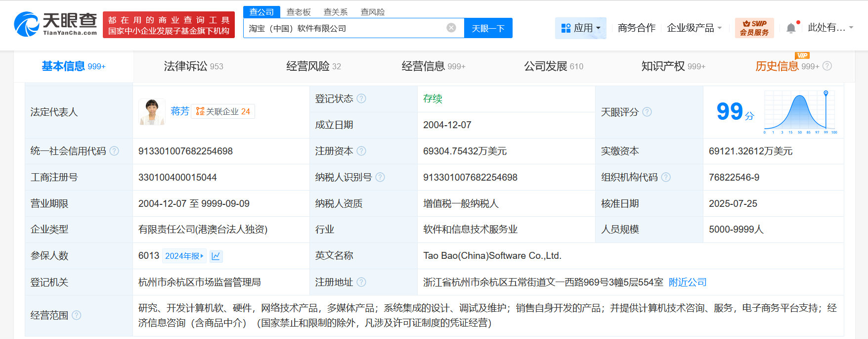The image size is (868, 339).
Task: Open the 商务合作 link
Action: (x=637, y=28)
